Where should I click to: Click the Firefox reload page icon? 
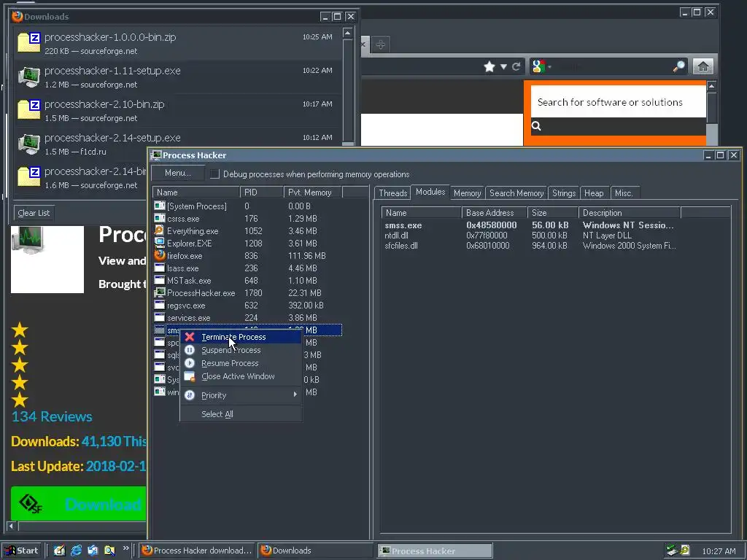(516, 66)
